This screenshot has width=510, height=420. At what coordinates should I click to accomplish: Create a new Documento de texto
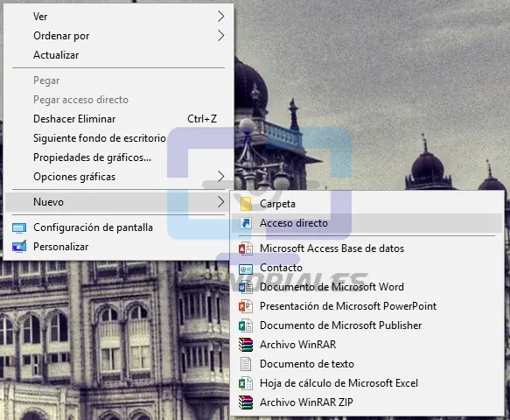pos(367,364)
